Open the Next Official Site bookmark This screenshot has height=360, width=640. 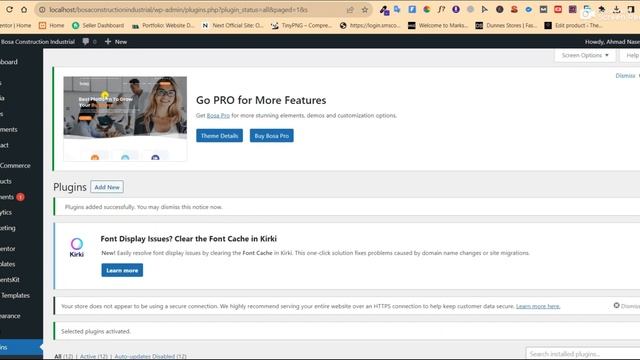233,25
